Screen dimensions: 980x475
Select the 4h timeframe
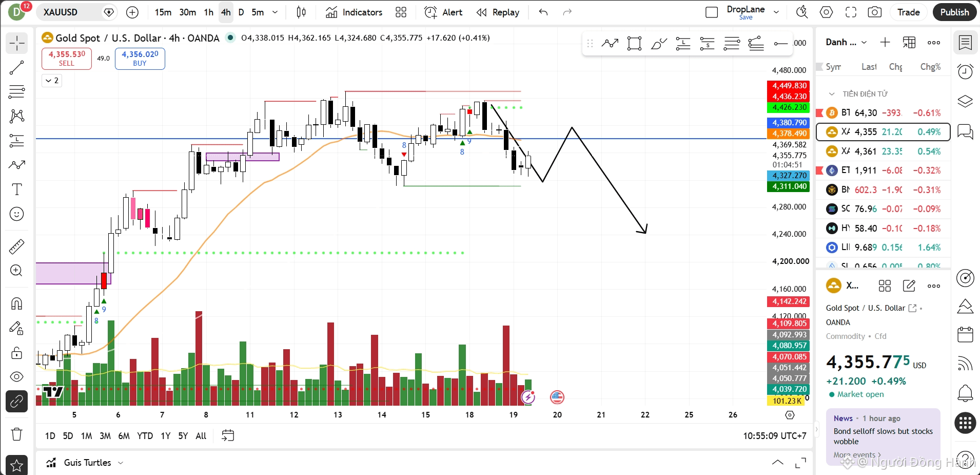pos(226,12)
